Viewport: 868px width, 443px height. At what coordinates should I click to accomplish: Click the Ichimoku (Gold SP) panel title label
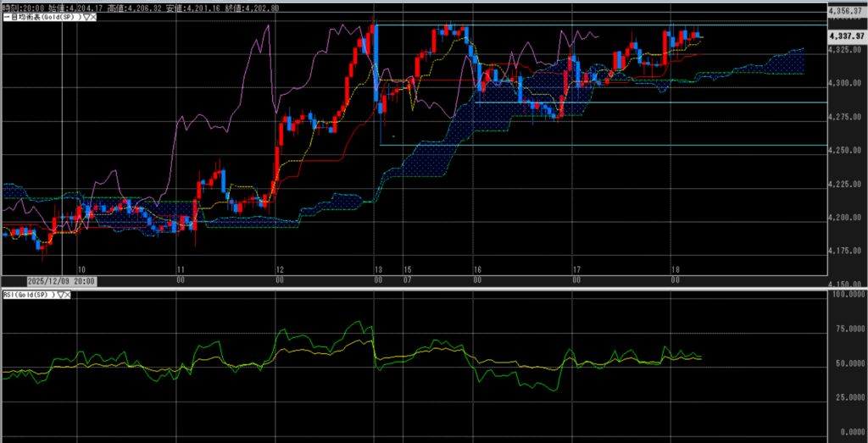[41, 16]
